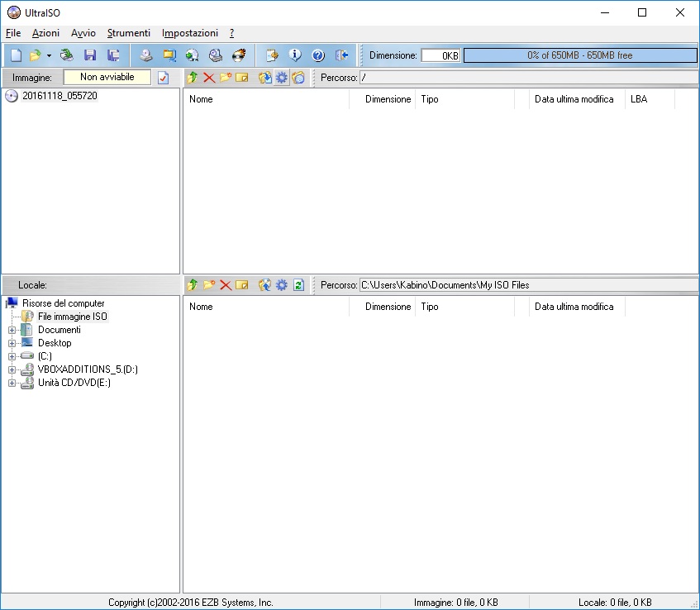Click the Up folder icon in local toolbar

[x=193, y=285]
